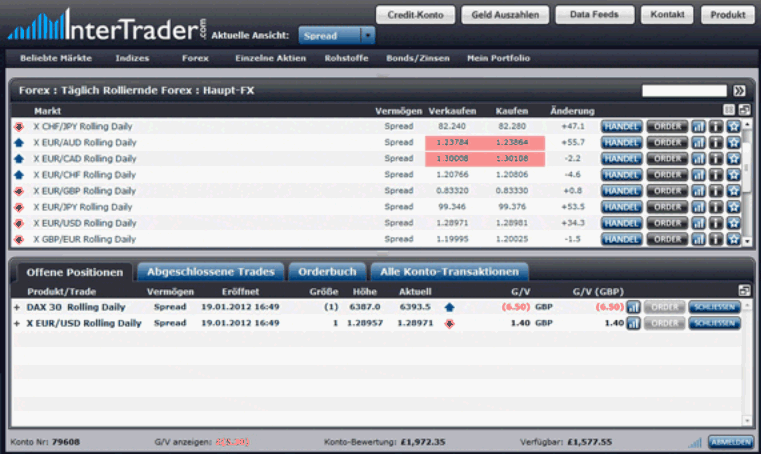This screenshot has width=761, height=454.
Task: Open chart icon for DAX 30 open position
Action: [633, 307]
